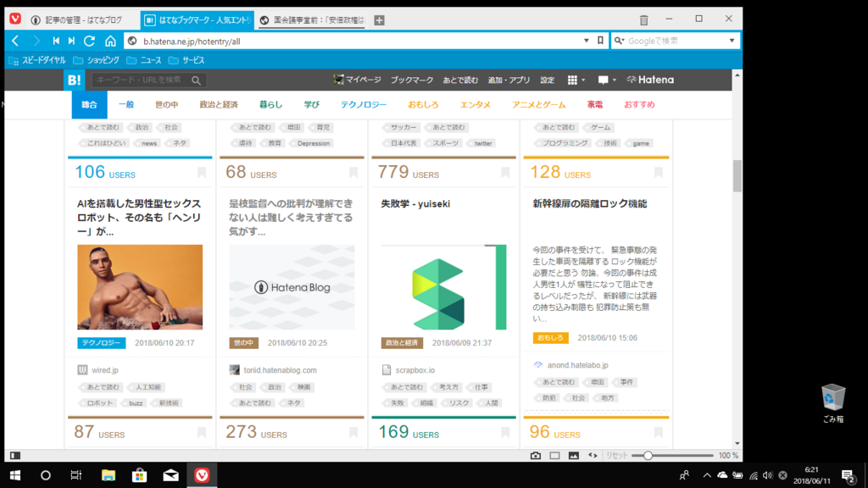The image size is (868, 488).
Task: Open Windows Start menu
Action: point(15,475)
